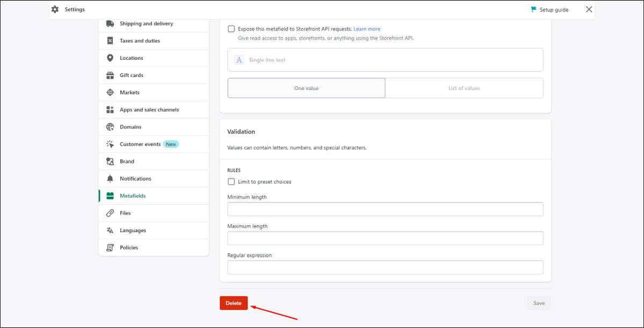This screenshot has width=644, height=328.
Task: Select Metafields in the sidebar
Action: point(153,196)
